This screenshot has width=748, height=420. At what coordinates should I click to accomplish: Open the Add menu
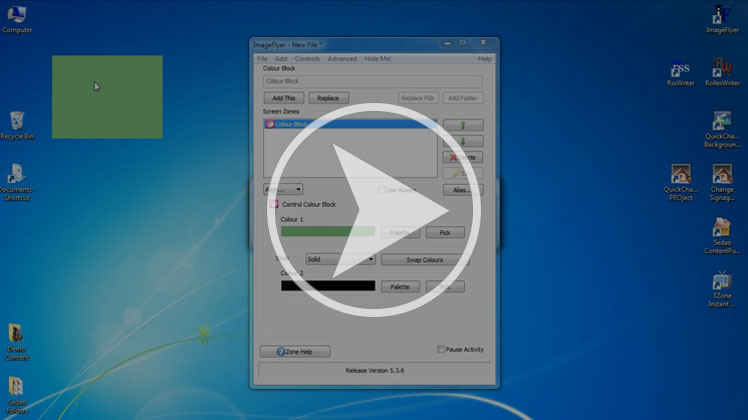click(281, 59)
